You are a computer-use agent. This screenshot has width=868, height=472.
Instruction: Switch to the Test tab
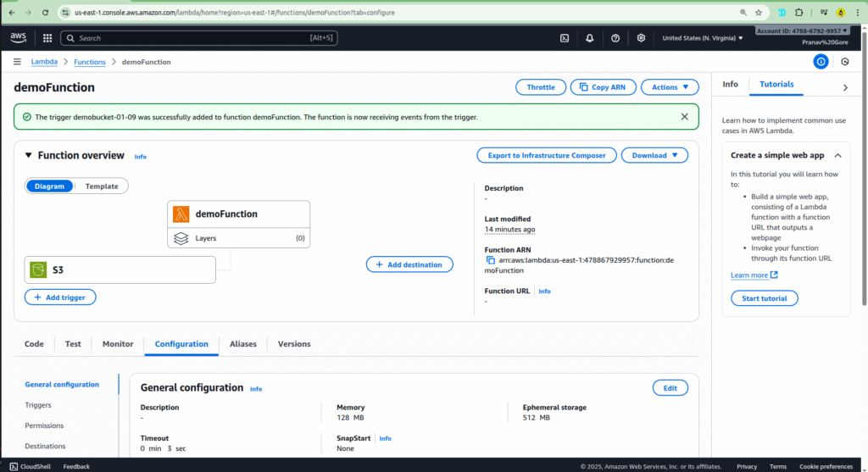(73, 344)
